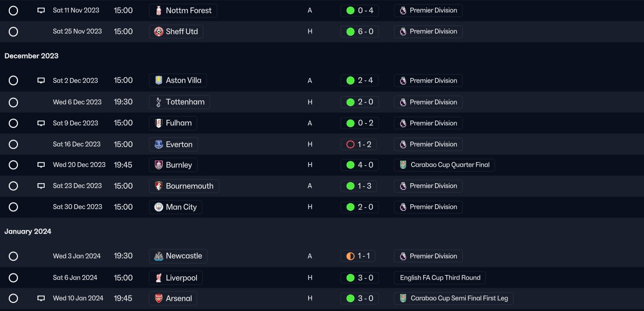Image resolution: width=644 pixels, height=311 pixels.
Task: Open the 1 - 2 Everton loss result
Action: pyautogui.click(x=358, y=145)
